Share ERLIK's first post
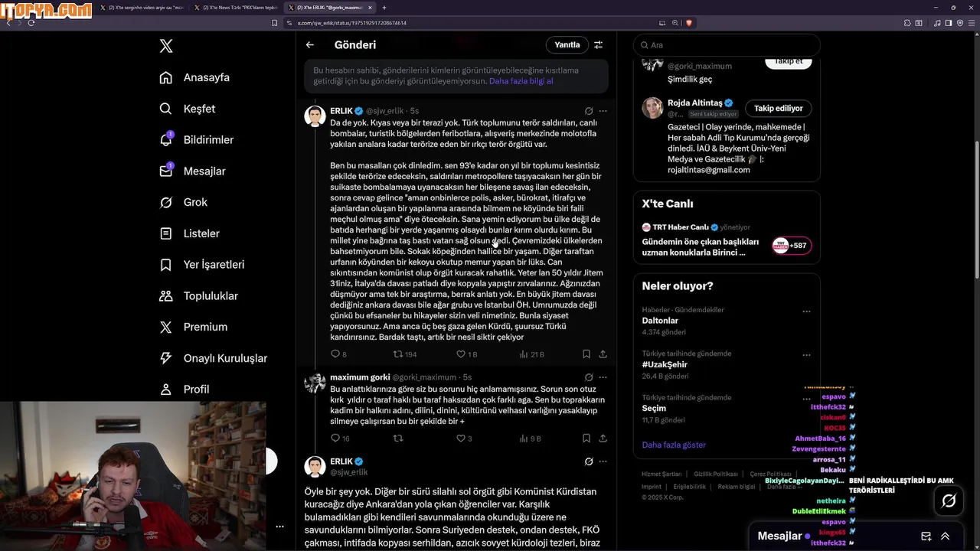980x551 pixels. coord(603,354)
